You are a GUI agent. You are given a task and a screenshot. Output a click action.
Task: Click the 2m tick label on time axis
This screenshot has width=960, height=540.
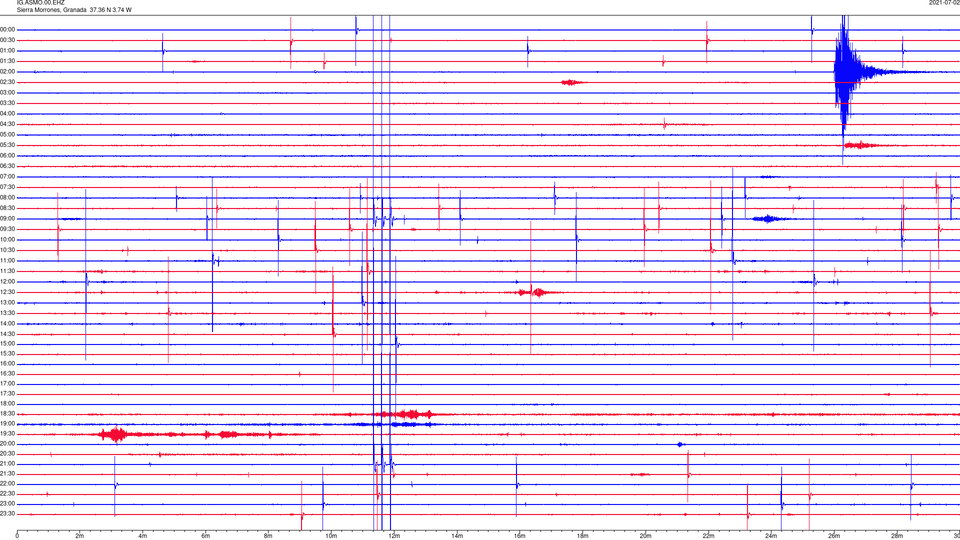(80, 536)
